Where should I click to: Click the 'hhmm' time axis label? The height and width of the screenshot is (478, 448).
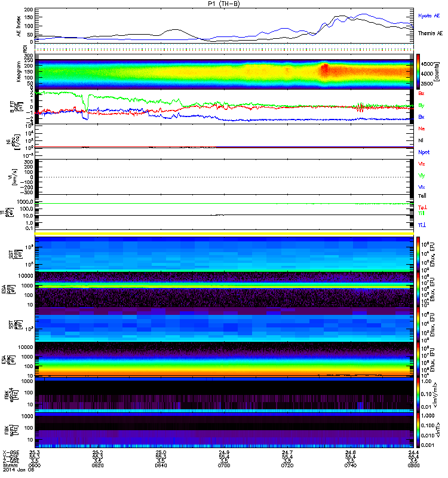point(9,465)
